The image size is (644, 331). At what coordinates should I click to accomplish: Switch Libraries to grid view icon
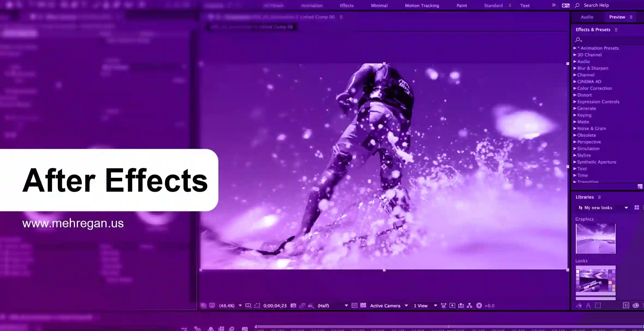pos(637,208)
